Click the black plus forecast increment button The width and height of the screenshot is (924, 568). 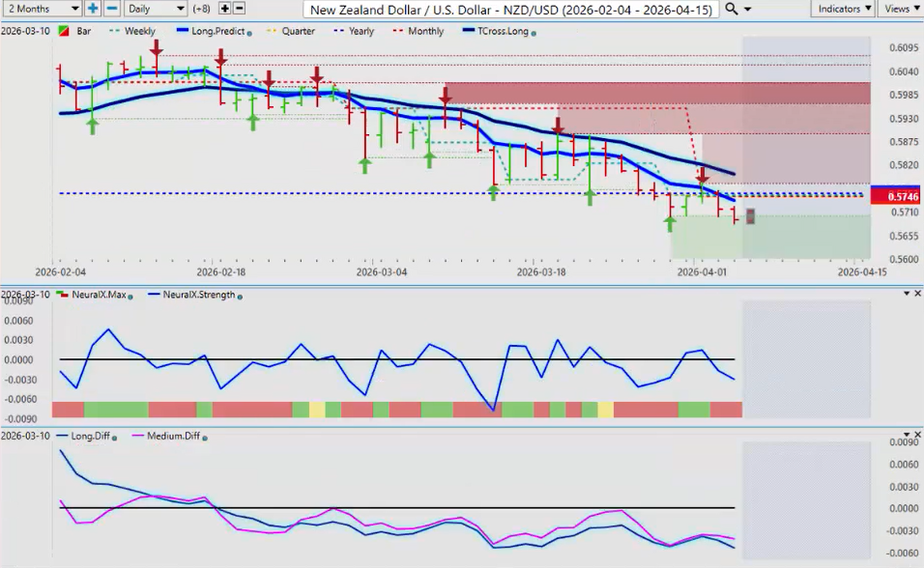coord(224,9)
